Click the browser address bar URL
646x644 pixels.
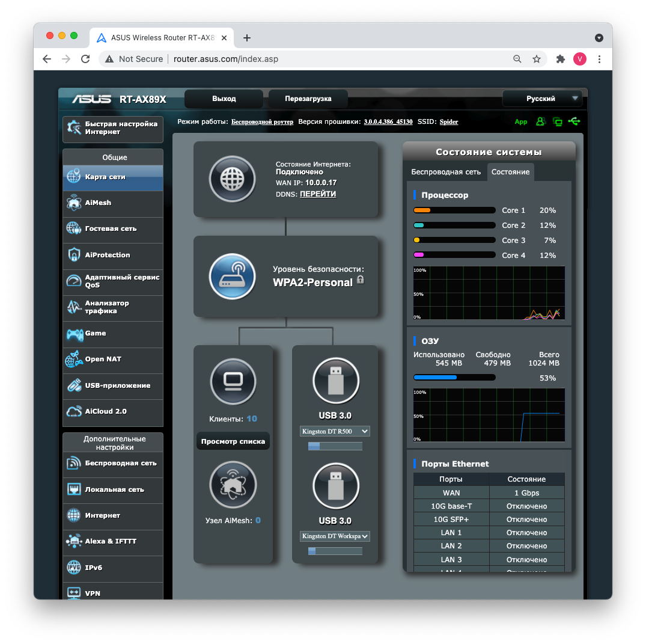tap(226, 59)
